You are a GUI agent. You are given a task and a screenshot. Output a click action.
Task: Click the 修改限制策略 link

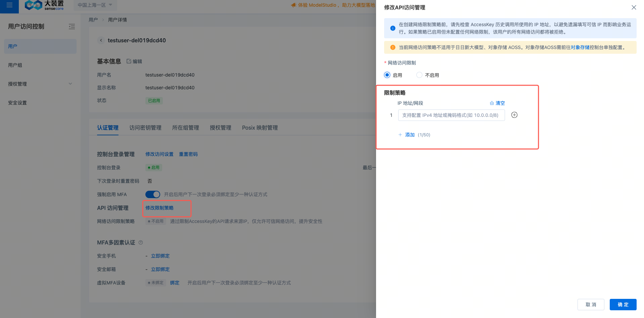159,208
